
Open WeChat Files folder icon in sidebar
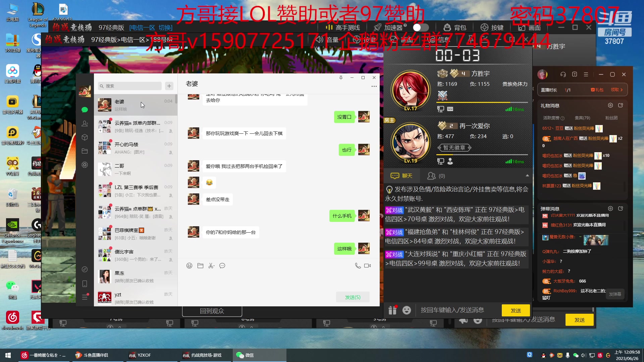point(85,151)
